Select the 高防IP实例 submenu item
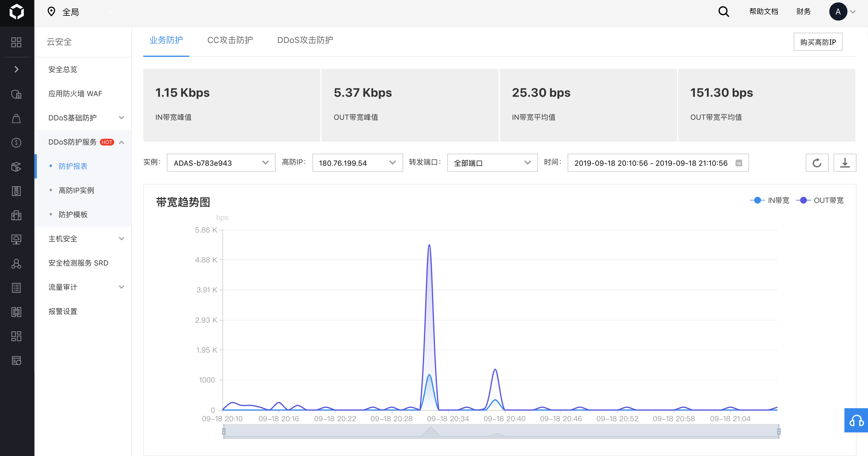The height and width of the screenshot is (456, 868). pyautogui.click(x=76, y=191)
